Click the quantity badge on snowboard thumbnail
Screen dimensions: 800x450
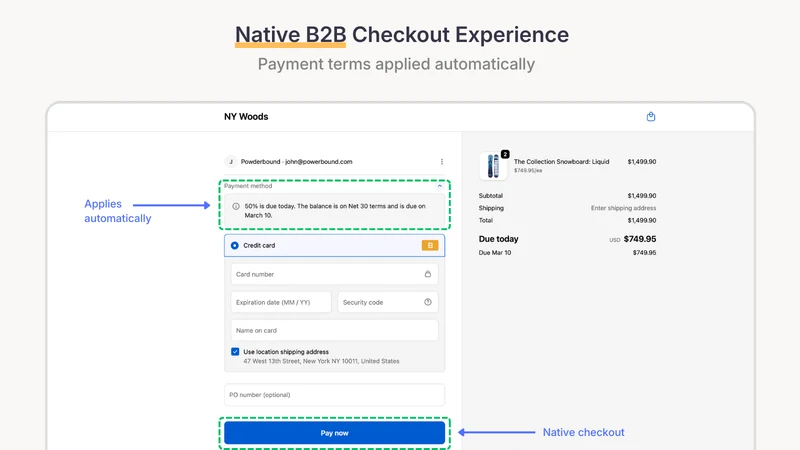(505, 154)
